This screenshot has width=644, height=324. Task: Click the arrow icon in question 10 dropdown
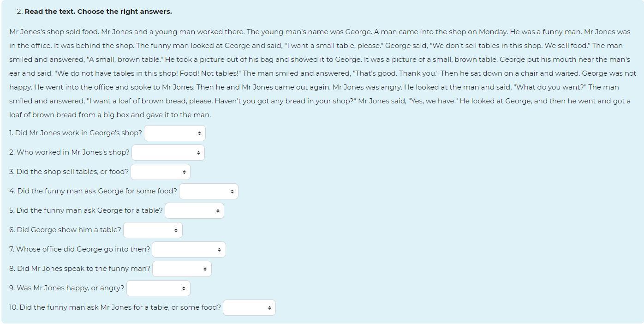point(269,307)
